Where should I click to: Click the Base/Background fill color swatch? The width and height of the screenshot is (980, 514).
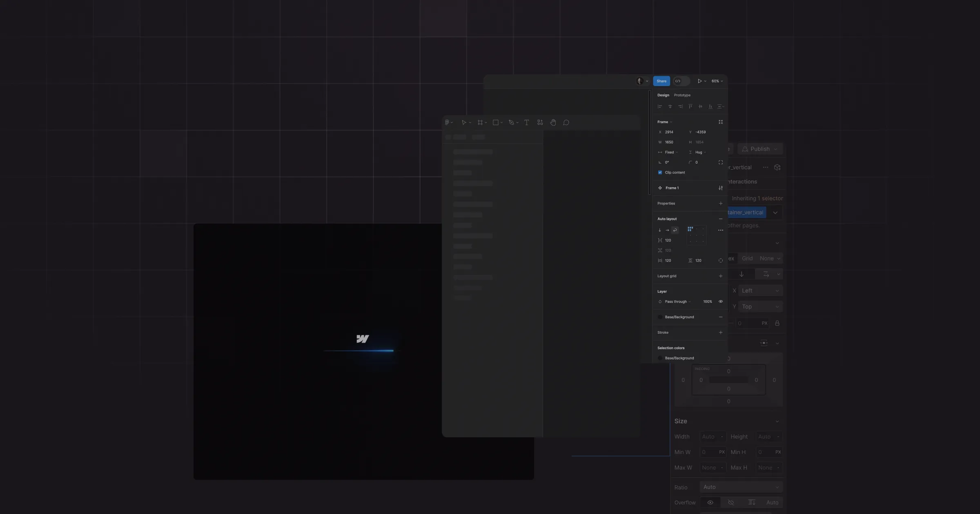tap(660, 317)
